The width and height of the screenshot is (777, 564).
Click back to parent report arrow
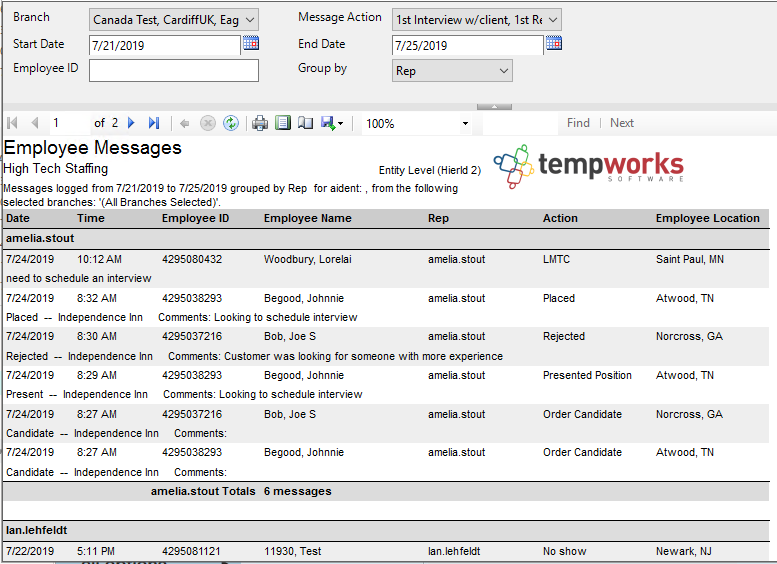(184, 123)
